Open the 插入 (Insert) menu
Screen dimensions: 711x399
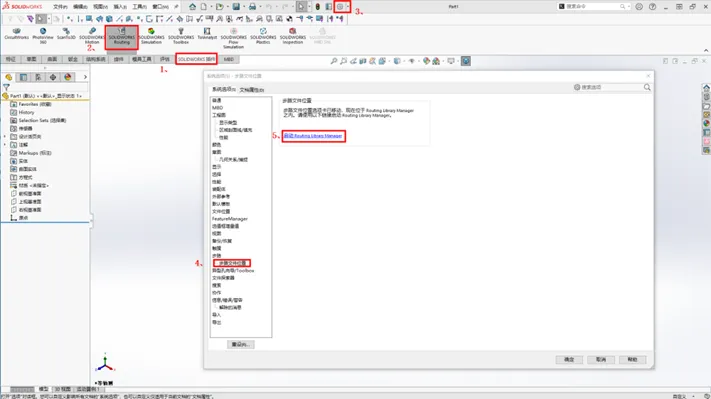(x=120, y=7)
